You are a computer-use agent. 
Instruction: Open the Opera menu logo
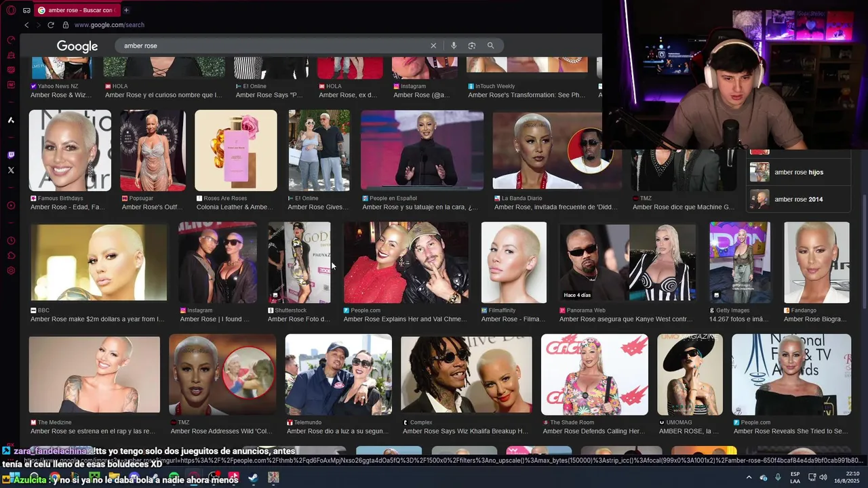11,10
